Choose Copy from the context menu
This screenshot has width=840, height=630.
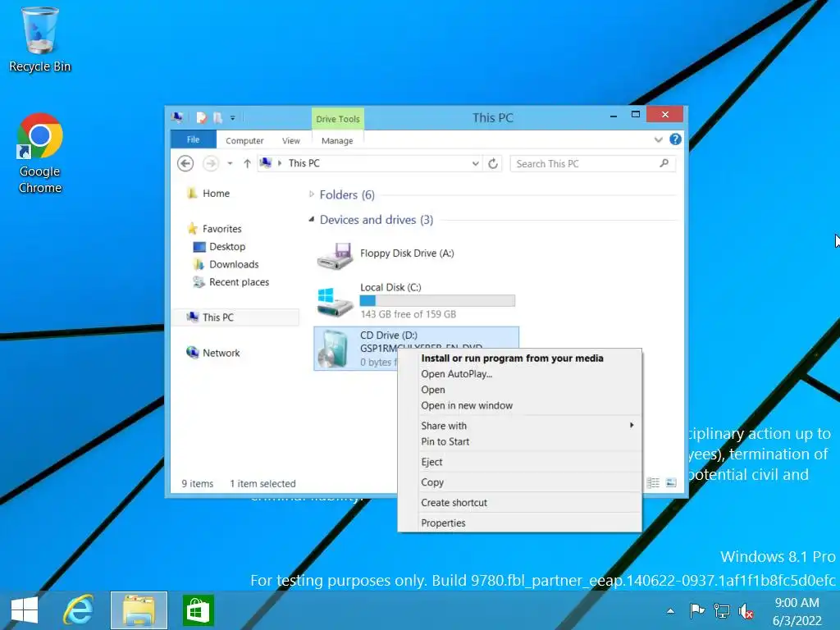[x=432, y=482]
